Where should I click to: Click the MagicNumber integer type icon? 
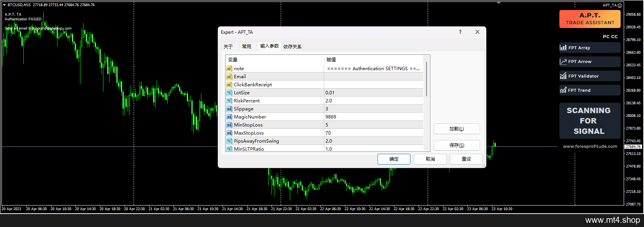(x=229, y=117)
